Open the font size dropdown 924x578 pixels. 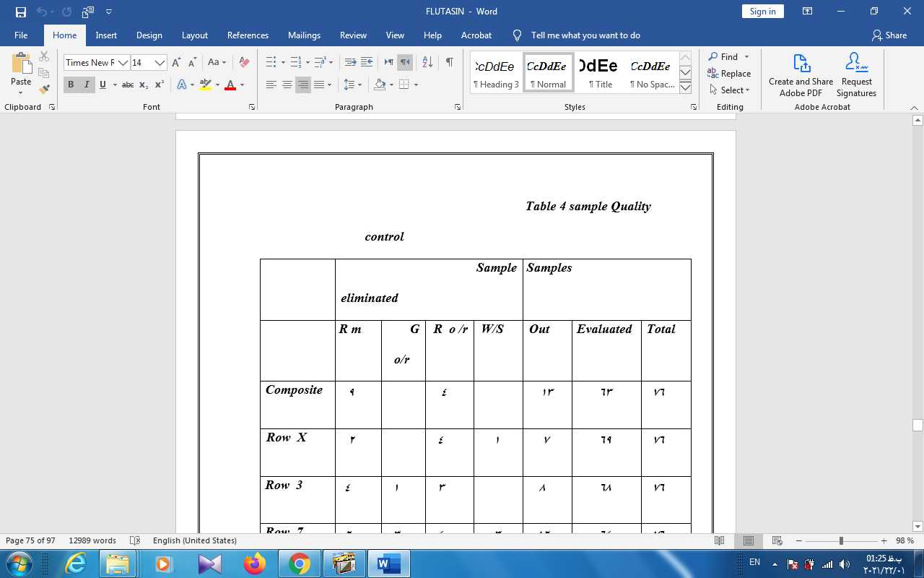[x=160, y=63]
